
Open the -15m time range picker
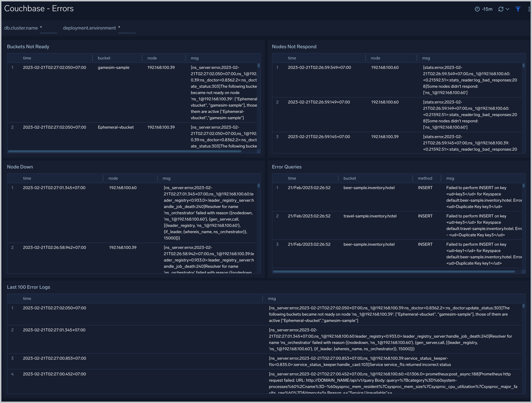pyautogui.click(x=484, y=9)
